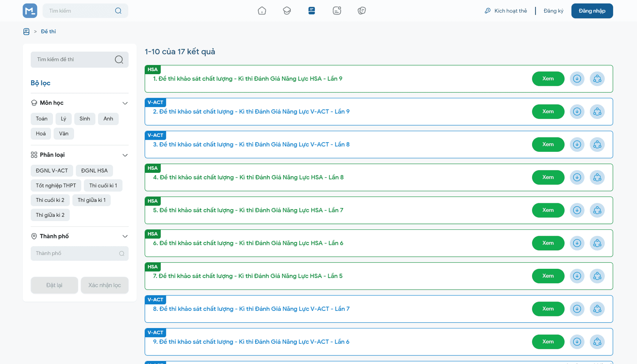Screen dimensions: 637x364
Task: Click the Xác nhận lọc button
Action: [105, 285]
